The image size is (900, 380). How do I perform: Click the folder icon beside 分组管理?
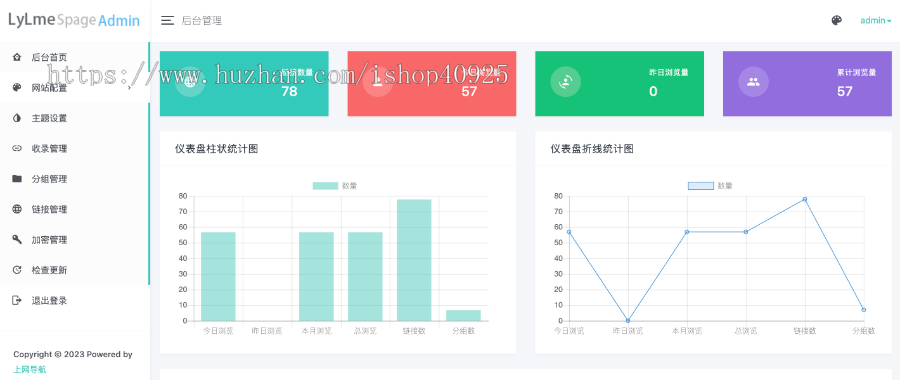pyautogui.click(x=17, y=179)
